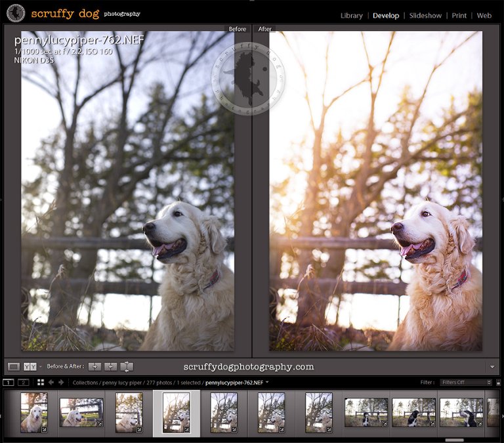Toggle the Before/After Y|Y view button
The image size is (504, 443).
coord(30,367)
